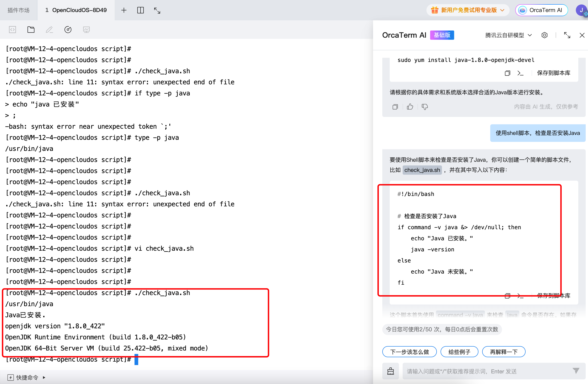Screen dimensions: 588x384
Task: Click the 给些例子 suggestion
Action: (x=459, y=352)
